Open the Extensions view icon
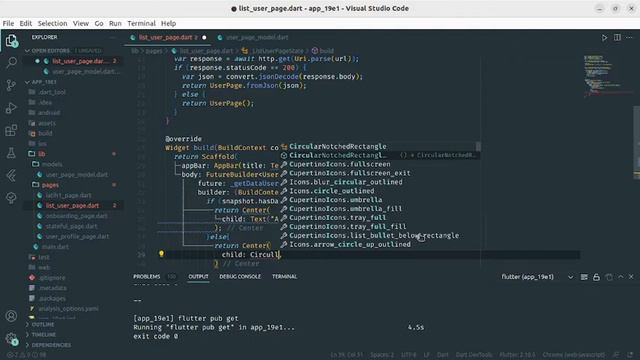The height and width of the screenshot is (360, 640). [11, 130]
